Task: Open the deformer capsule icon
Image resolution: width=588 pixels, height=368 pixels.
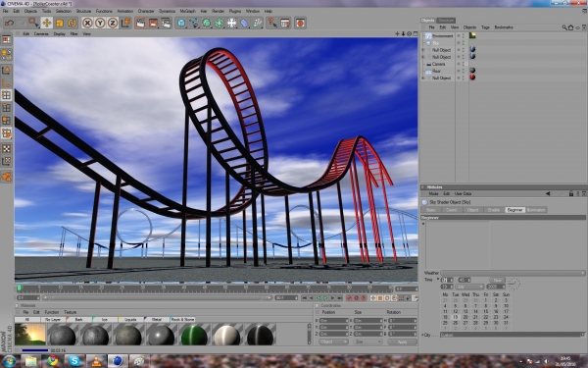Action: pyautogui.click(x=244, y=23)
